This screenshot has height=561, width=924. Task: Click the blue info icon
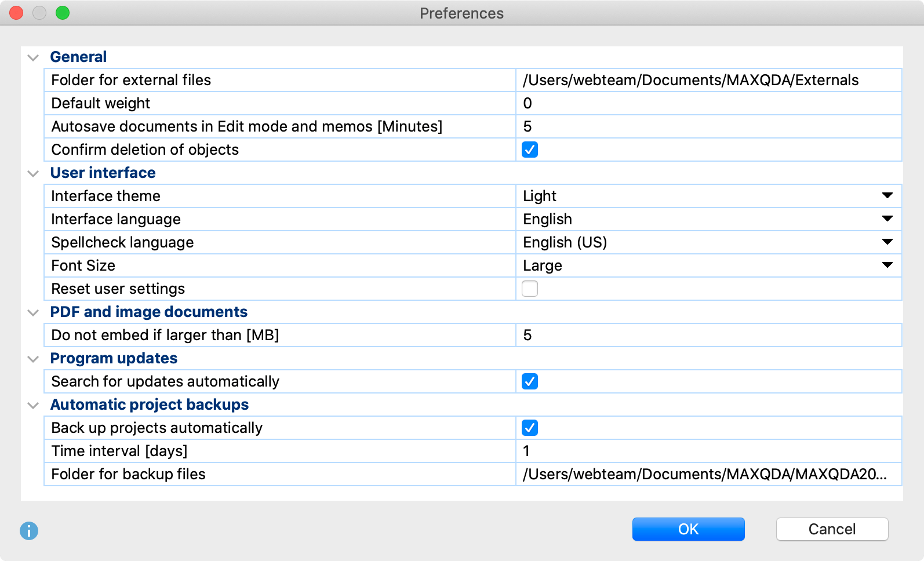(x=29, y=530)
